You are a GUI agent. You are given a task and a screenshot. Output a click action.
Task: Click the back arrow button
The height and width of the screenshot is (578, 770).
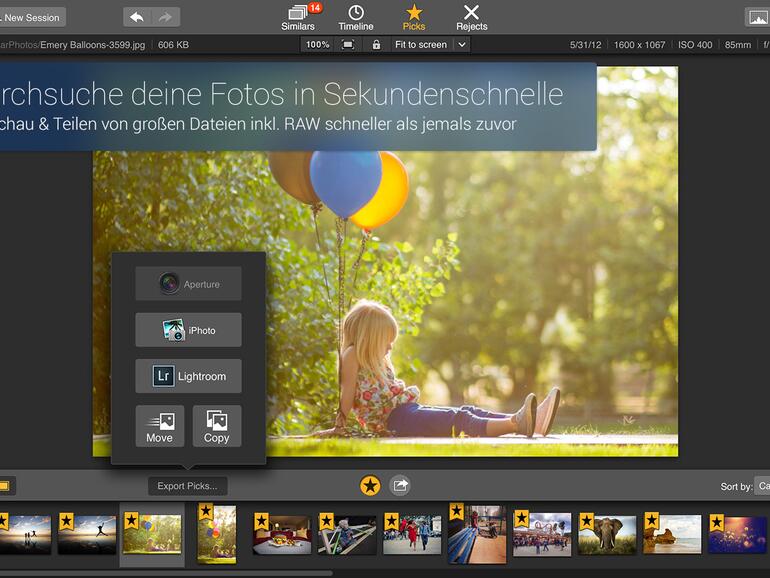coord(137,18)
